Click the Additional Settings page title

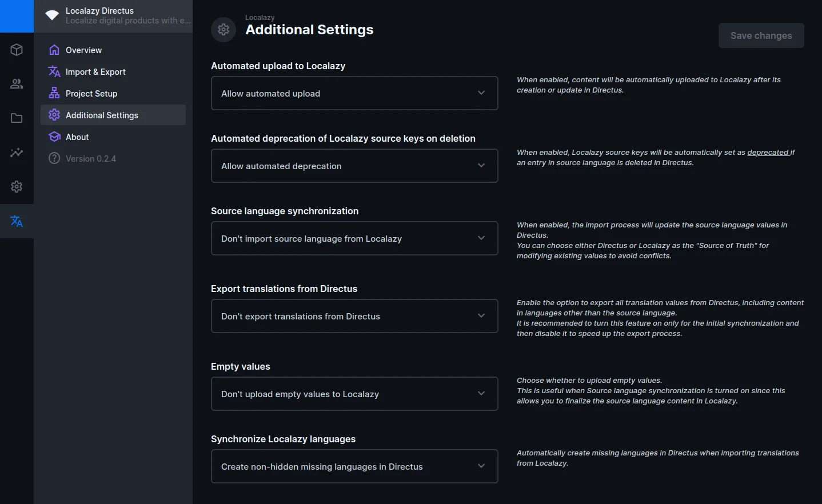tap(309, 30)
